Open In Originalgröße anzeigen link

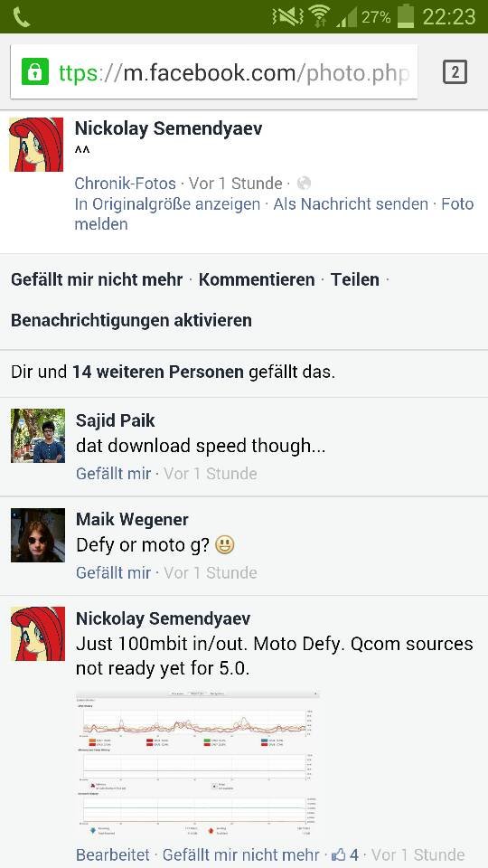[167, 204]
